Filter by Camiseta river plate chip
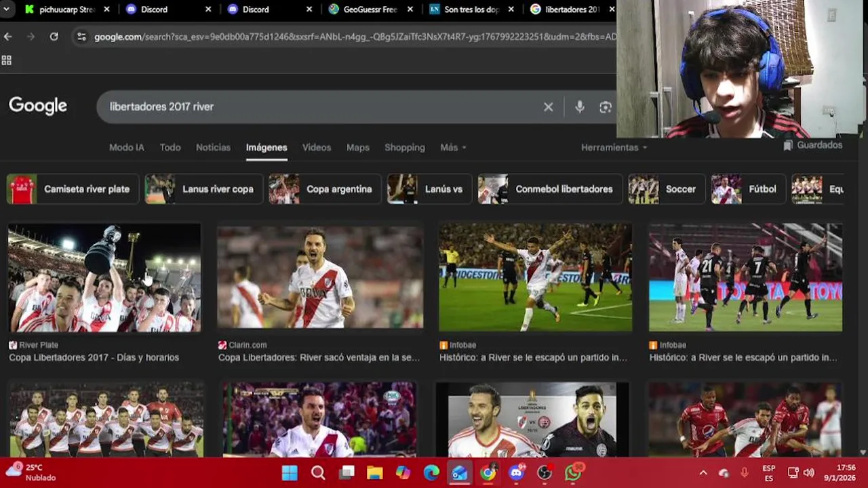 73,189
